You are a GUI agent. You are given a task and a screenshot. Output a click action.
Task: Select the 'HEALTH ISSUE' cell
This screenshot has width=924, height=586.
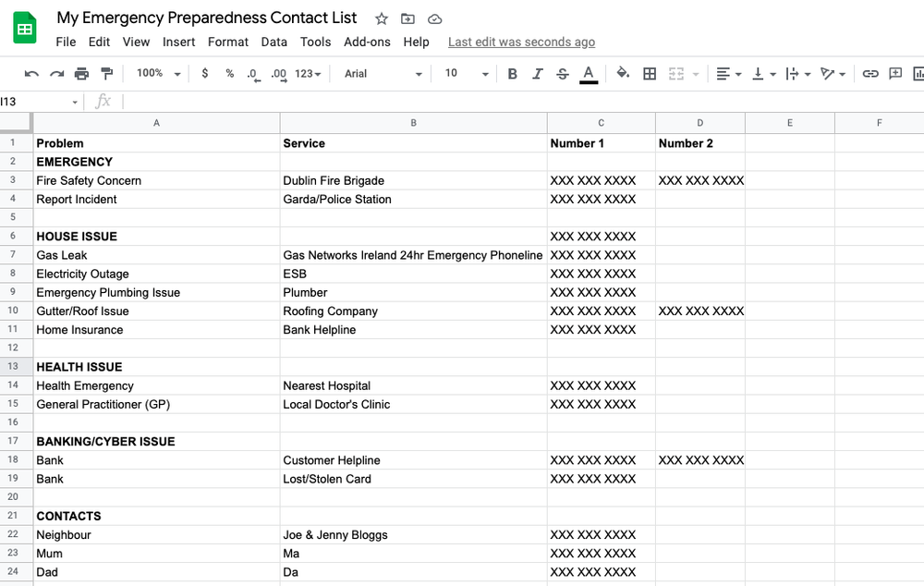(x=156, y=367)
